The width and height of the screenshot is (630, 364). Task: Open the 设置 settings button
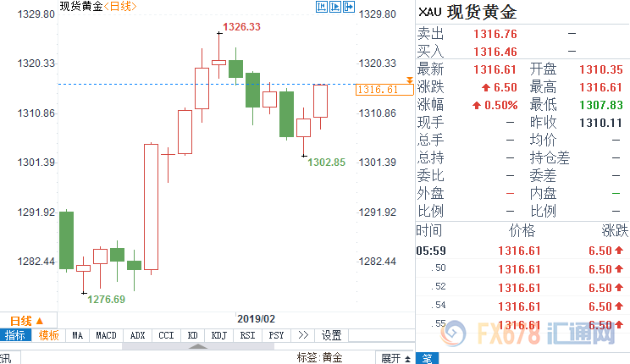(x=331, y=335)
